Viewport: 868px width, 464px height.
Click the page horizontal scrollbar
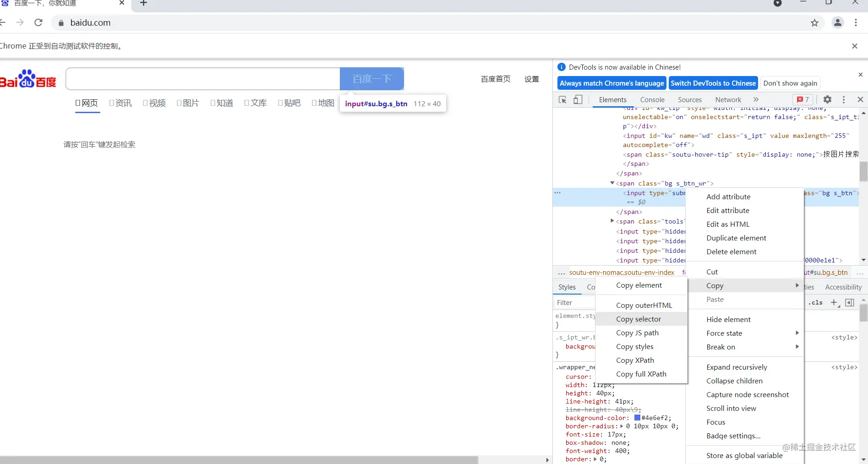(239, 460)
